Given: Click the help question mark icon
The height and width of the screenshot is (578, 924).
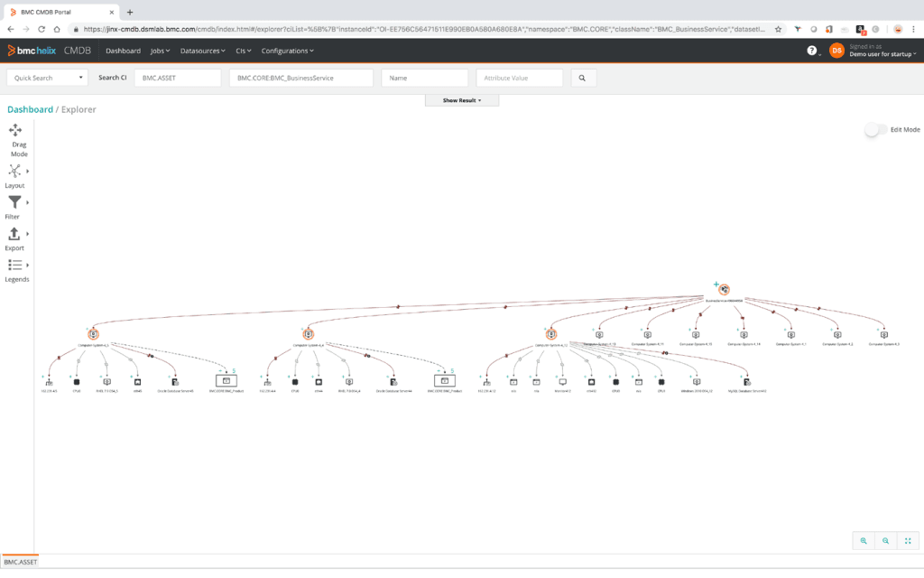Looking at the screenshot, I should coord(814,51).
